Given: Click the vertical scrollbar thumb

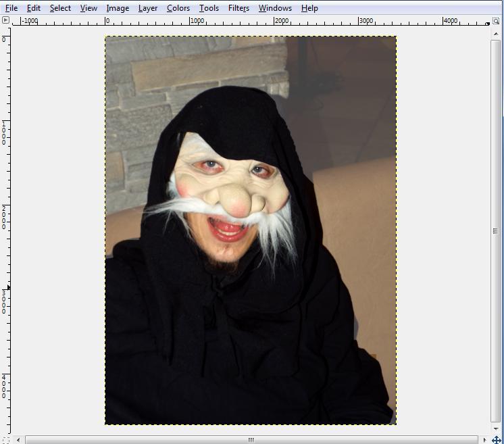Looking at the screenshot, I should pos(495,231).
